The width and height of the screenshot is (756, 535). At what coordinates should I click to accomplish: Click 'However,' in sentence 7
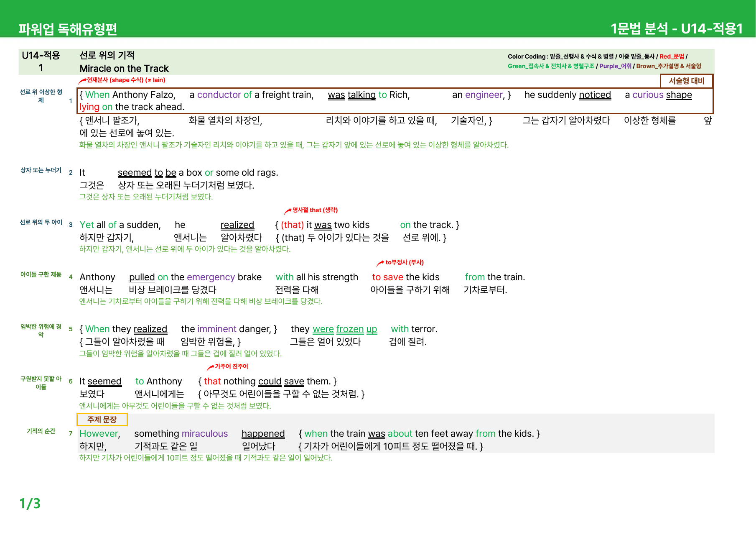click(100, 434)
